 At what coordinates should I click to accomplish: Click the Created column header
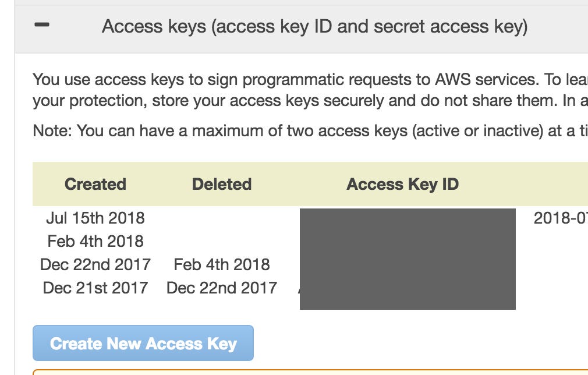[95, 184]
